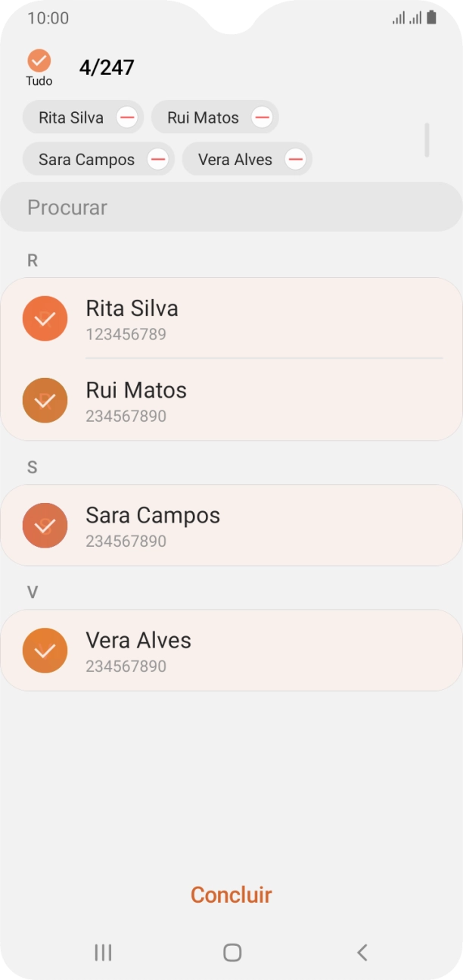Image resolution: width=463 pixels, height=980 pixels.
Task: Tap the Recents navigation icon
Action: click(102, 953)
